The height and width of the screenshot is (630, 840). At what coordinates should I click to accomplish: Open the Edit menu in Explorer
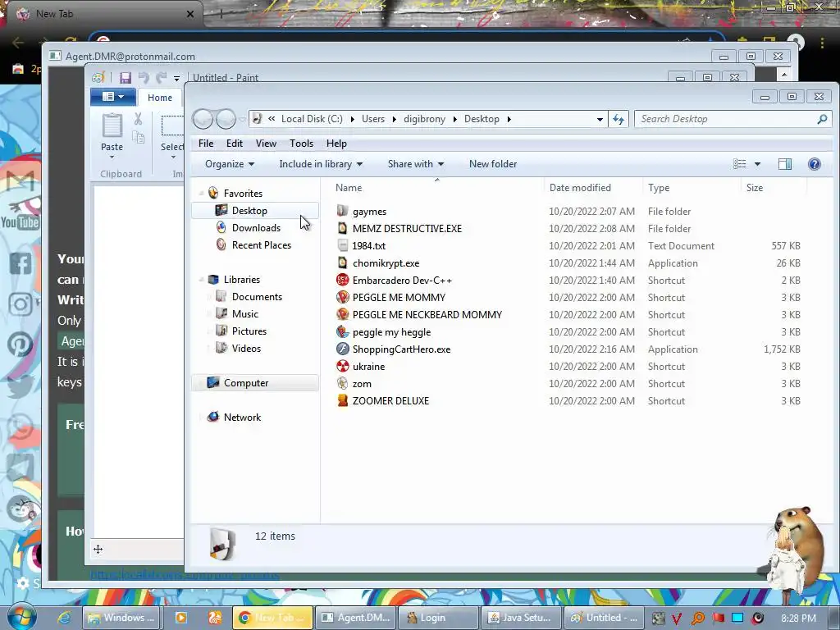(234, 143)
